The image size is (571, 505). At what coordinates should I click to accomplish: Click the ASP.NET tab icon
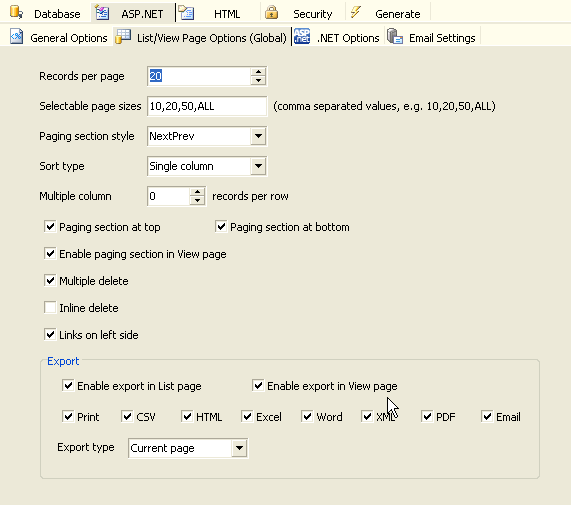point(102,13)
